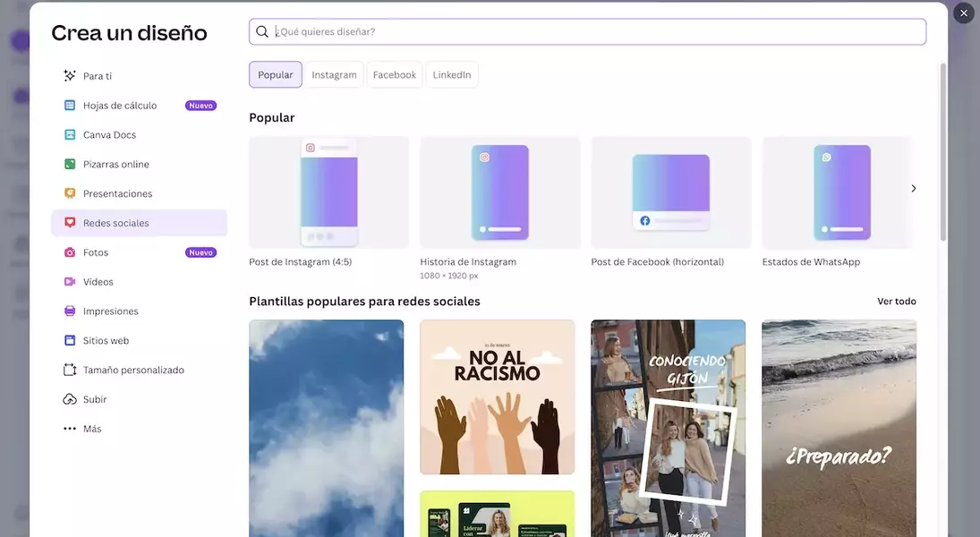Expand the Más options menu

(x=82, y=429)
